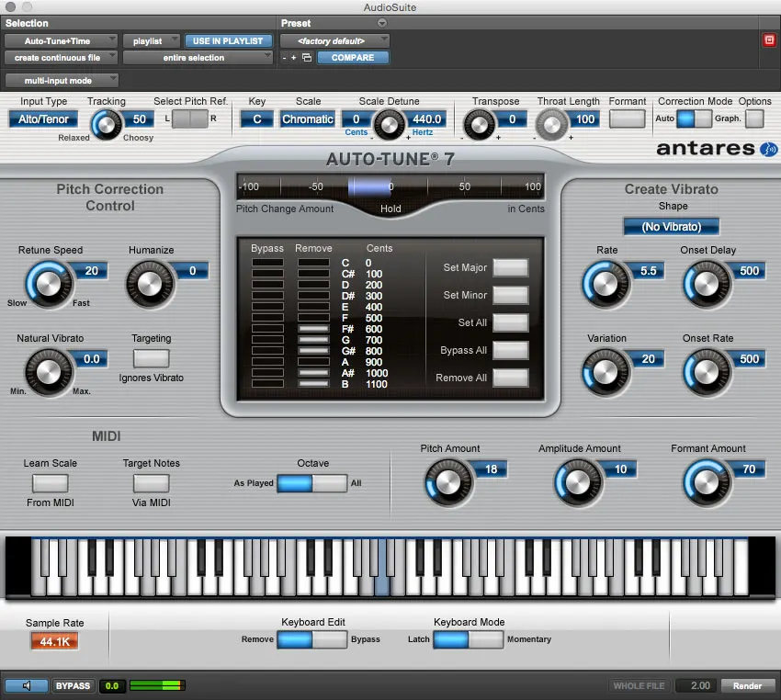Click the Transpose knob
Viewport: 781px width, 700px height.
pyautogui.click(x=479, y=124)
